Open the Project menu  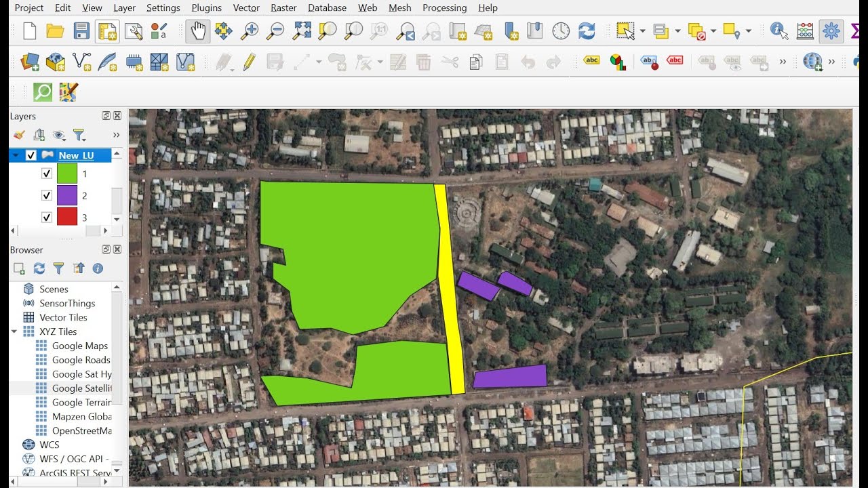28,7
